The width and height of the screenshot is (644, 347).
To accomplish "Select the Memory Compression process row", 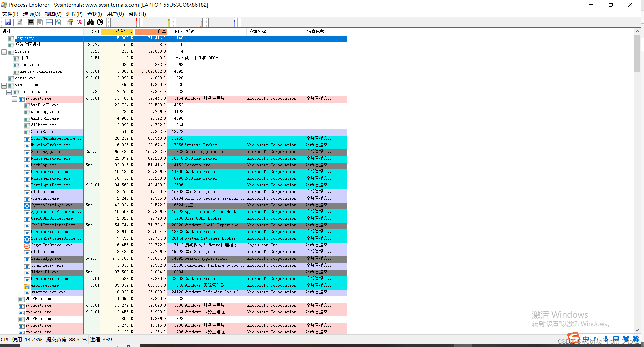I will pos(174,72).
